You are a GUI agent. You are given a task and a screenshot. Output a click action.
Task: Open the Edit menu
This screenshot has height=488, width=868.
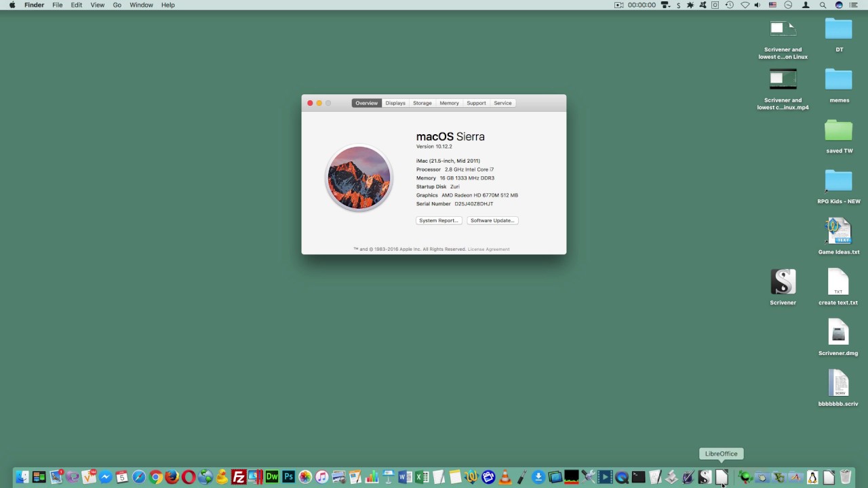coord(77,5)
